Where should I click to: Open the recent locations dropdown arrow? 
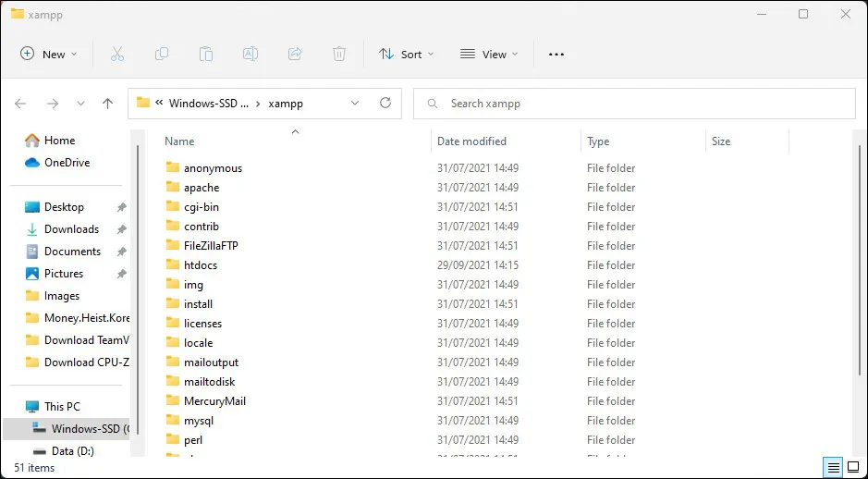pyautogui.click(x=80, y=104)
